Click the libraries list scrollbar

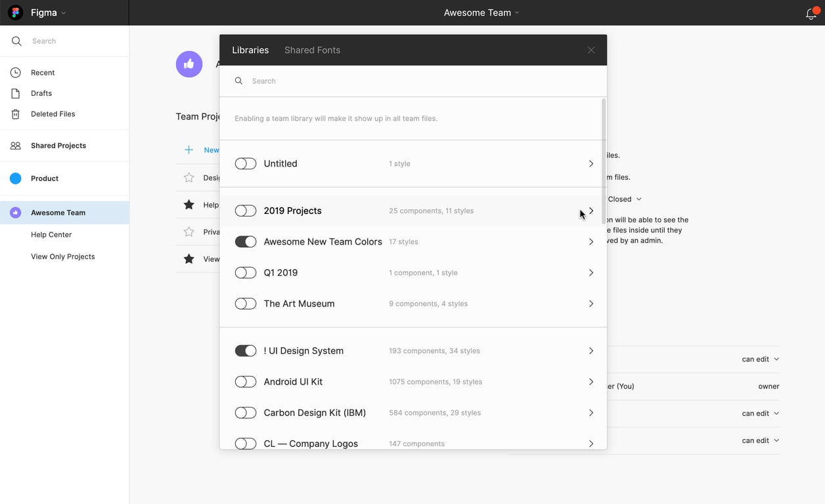[603, 161]
